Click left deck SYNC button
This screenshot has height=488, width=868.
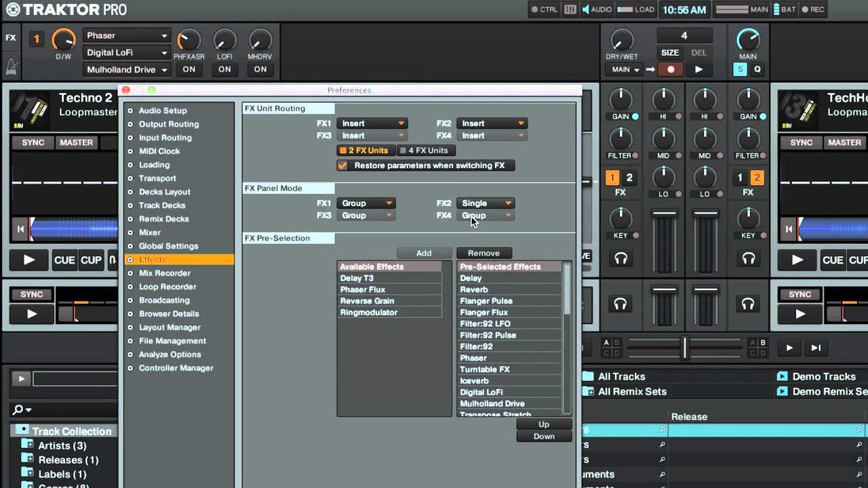[x=33, y=142]
